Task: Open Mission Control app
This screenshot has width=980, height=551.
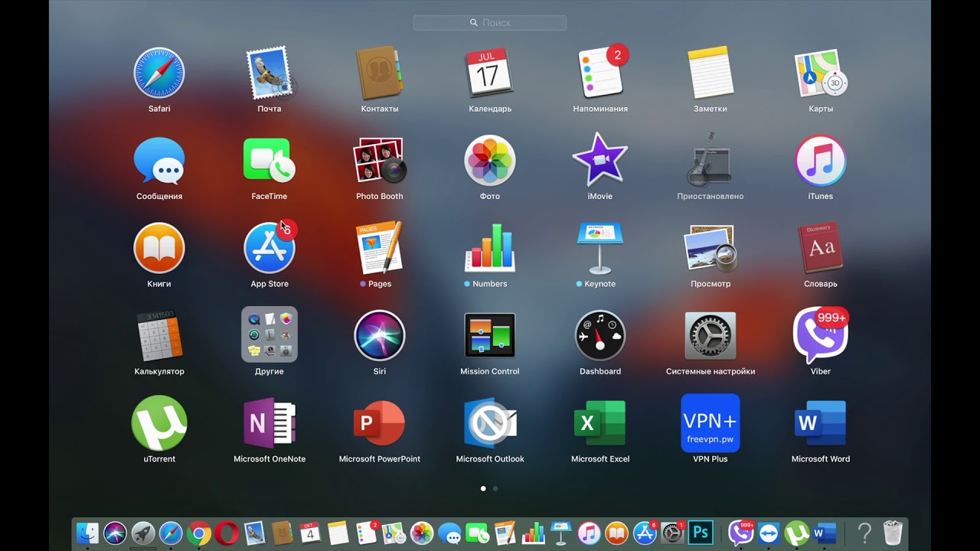Action: coord(490,335)
